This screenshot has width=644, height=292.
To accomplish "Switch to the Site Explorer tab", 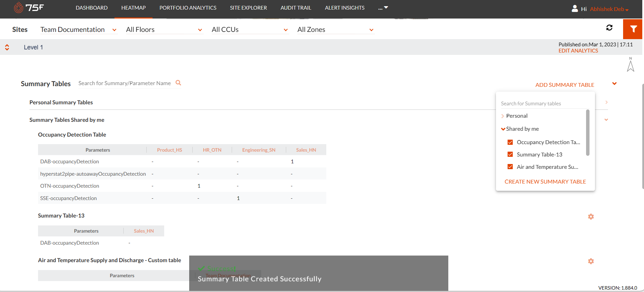I will point(248,8).
